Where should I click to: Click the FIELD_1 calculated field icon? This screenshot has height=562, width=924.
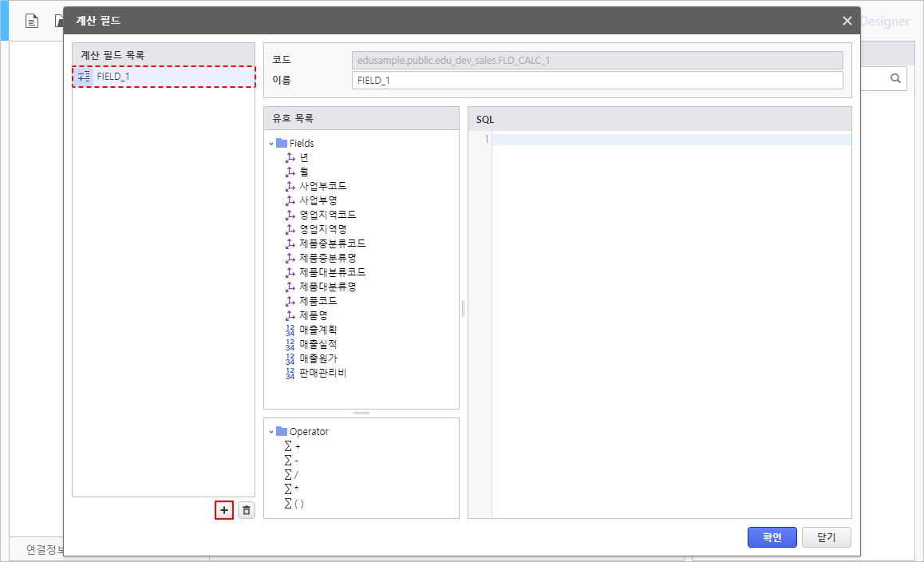pos(85,77)
